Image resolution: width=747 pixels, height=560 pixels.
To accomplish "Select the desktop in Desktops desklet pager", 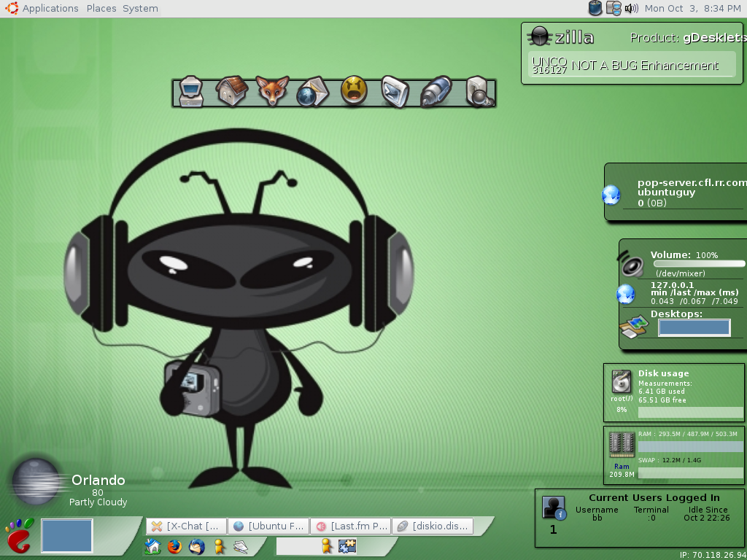I will 694,327.
